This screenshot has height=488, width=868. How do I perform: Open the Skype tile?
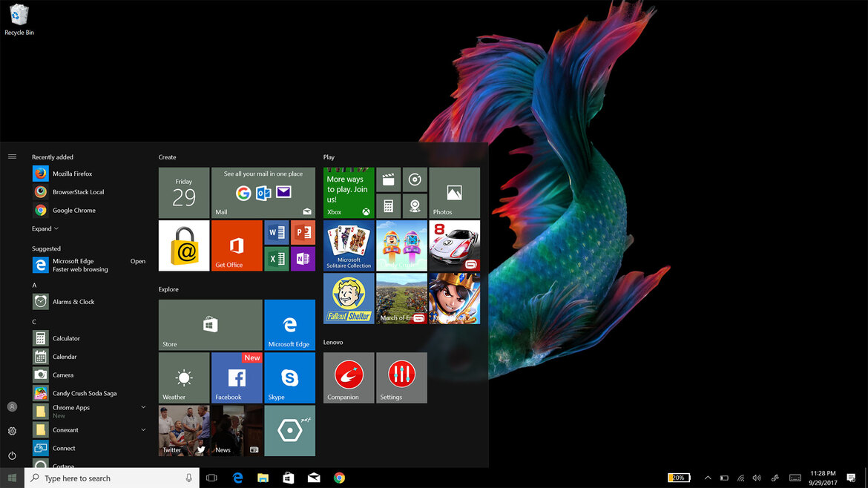(289, 378)
